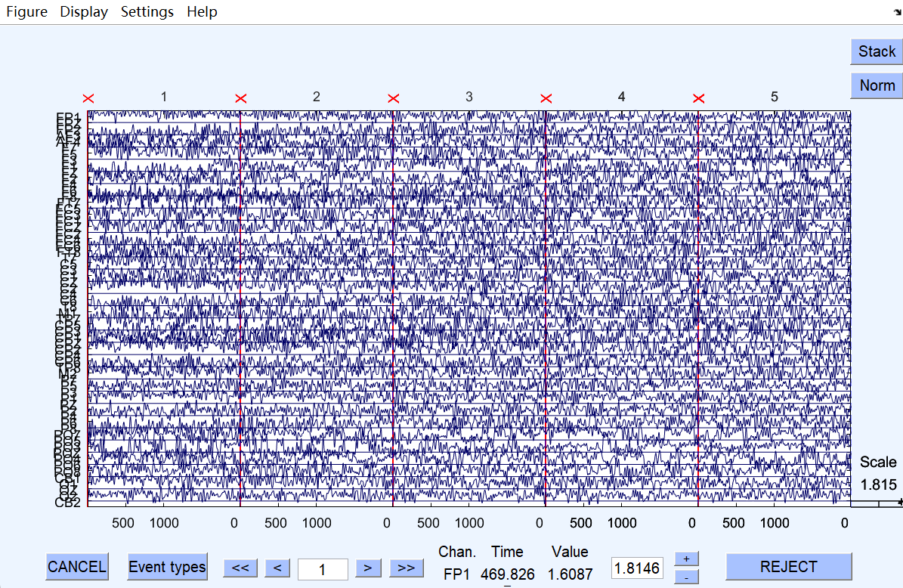Viewport: 903px width, 588px height.
Task: Click the scale value 1.815 beside the plot
Action: coord(878,484)
